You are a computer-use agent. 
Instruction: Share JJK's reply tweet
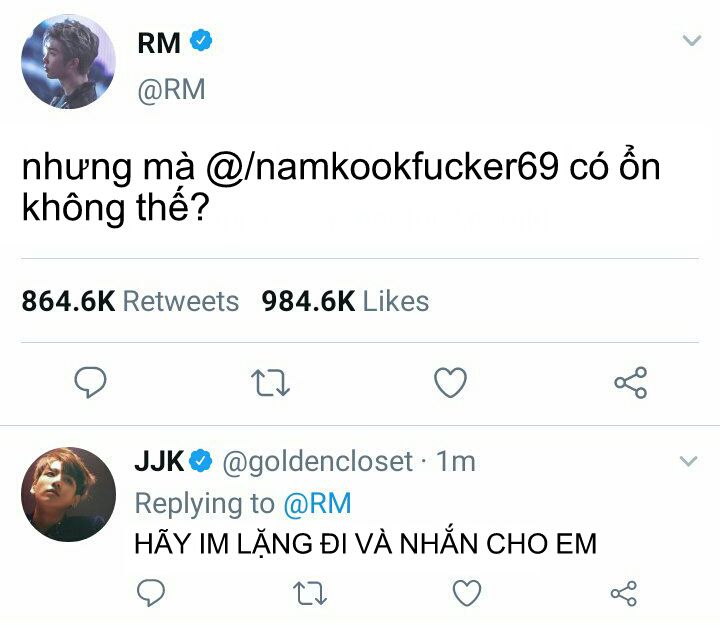pyautogui.click(x=624, y=593)
